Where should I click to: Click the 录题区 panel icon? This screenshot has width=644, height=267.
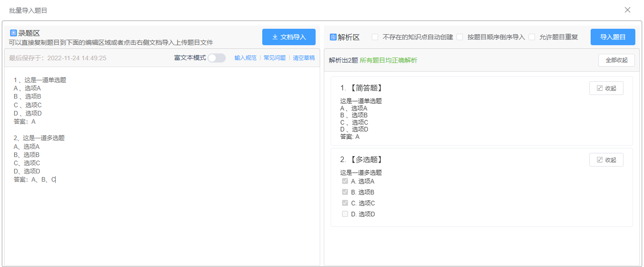pos(13,33)
